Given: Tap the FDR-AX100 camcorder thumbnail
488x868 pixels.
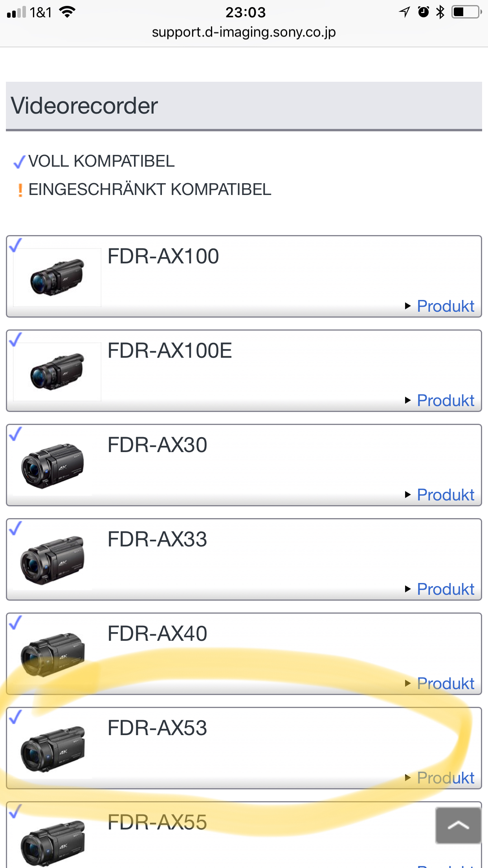Looking at the screenshot, I should coord(57,277).
